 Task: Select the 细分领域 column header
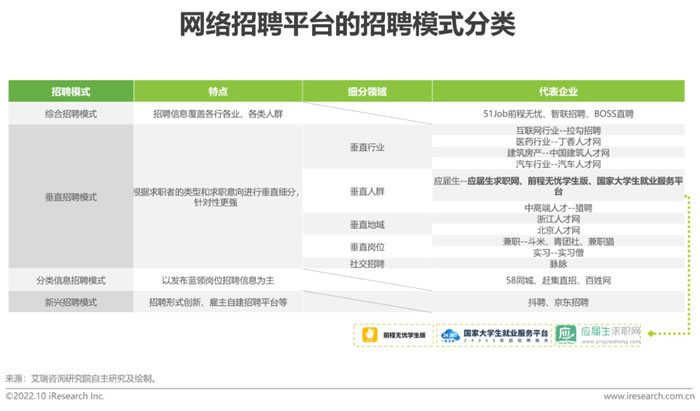point(367,91)
